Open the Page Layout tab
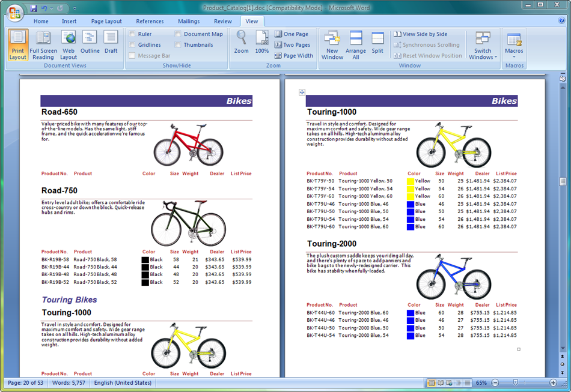The height and width of the screenshot is (392, 571). click(x=106, y=21)
